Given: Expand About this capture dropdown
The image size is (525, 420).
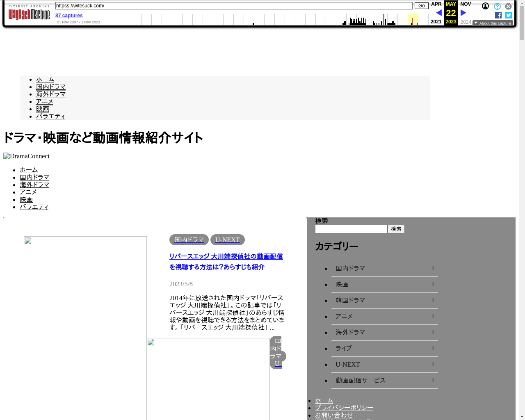Looking at the screenshot, I should (x=493, y=23).
